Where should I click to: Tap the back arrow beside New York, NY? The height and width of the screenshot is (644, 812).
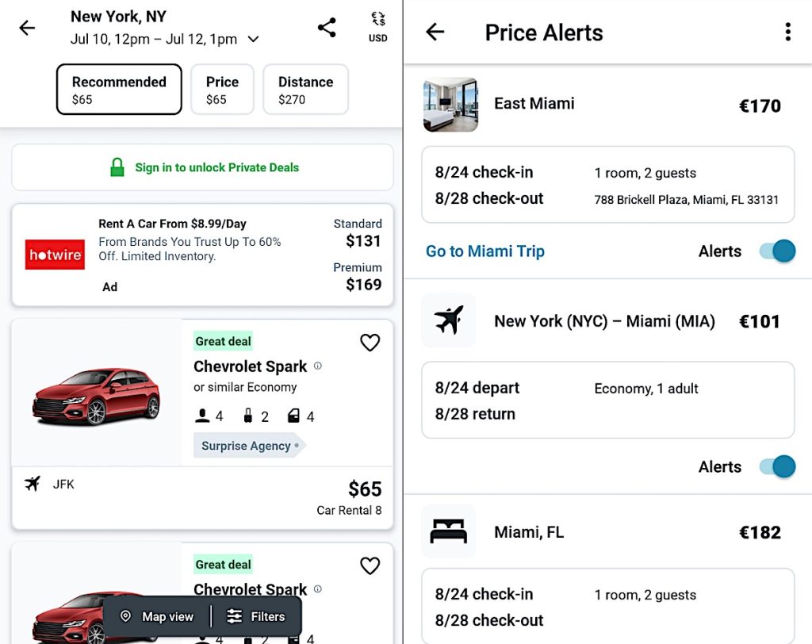click(x=28, y=27)
